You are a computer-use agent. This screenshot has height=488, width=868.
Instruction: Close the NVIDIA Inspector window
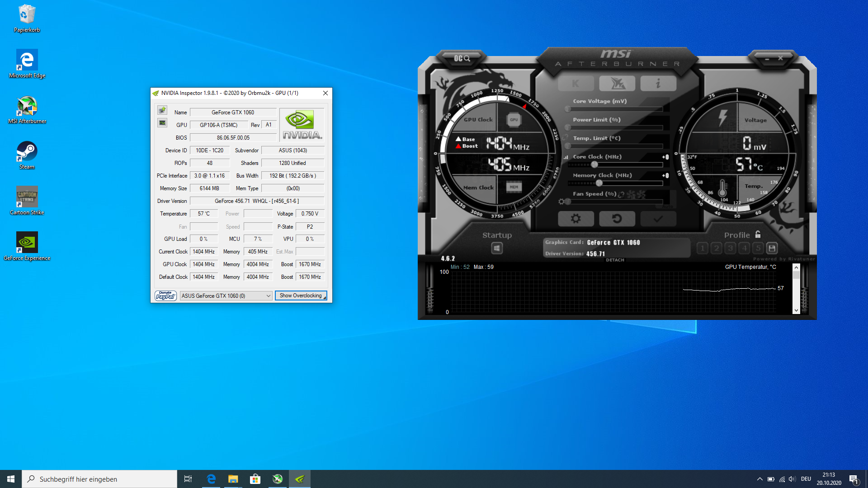tap(325, 93)
